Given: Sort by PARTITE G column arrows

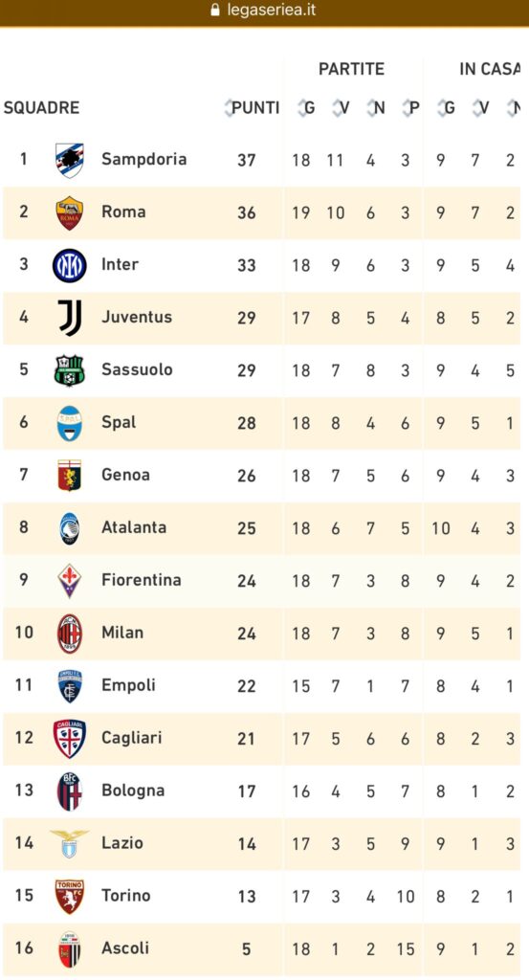Looking at the screenshot, I should tap(306, 108).
